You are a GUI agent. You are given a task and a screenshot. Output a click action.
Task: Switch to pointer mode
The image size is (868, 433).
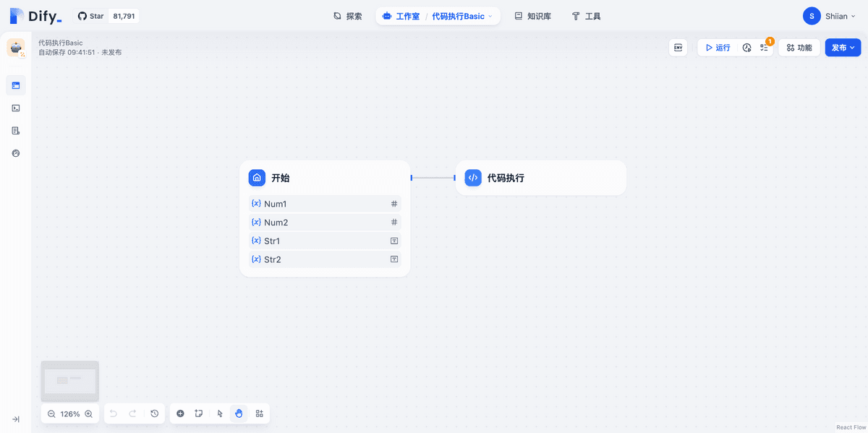click(x=220, y=413)
